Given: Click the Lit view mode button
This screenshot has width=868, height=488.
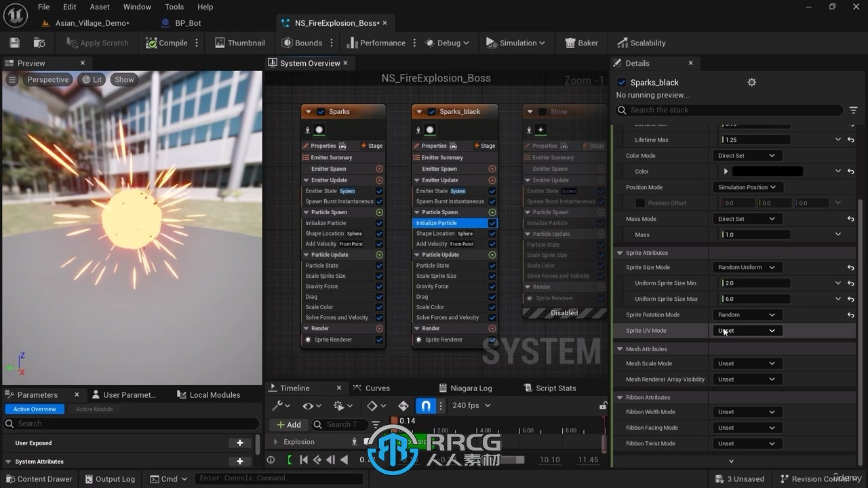Looking at the screenshot, I should point(92,79).
